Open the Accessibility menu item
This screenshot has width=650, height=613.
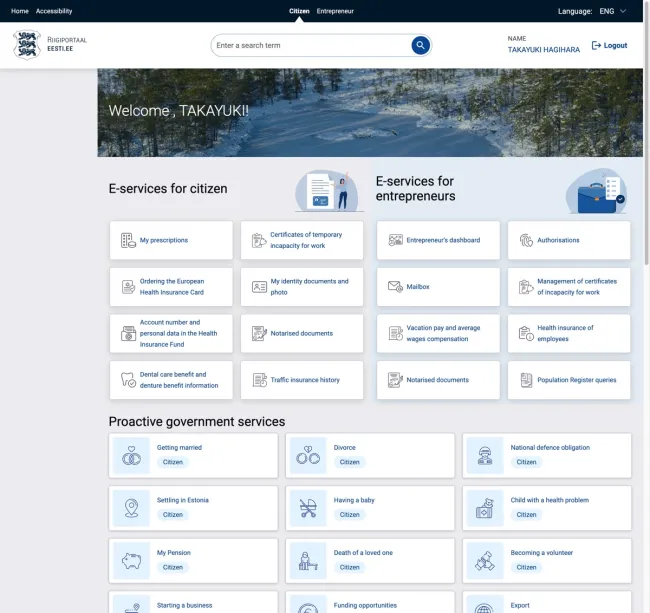coord(54,11)
